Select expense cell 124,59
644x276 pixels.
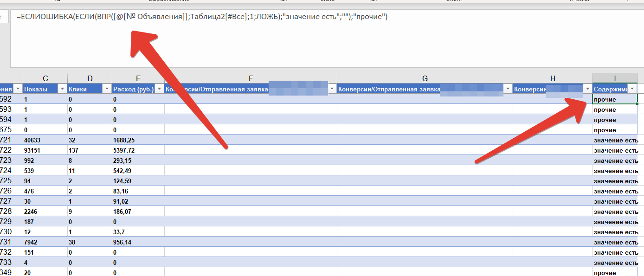(x=138, y=181)
